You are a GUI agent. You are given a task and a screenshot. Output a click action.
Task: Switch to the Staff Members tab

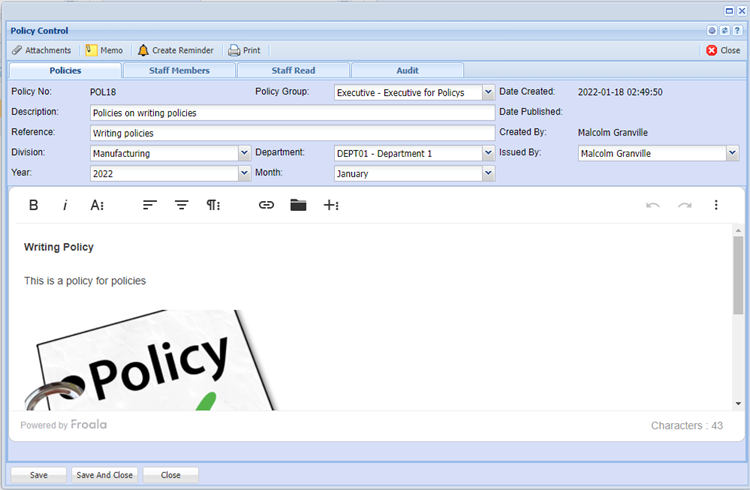click(x=179, y=71)
